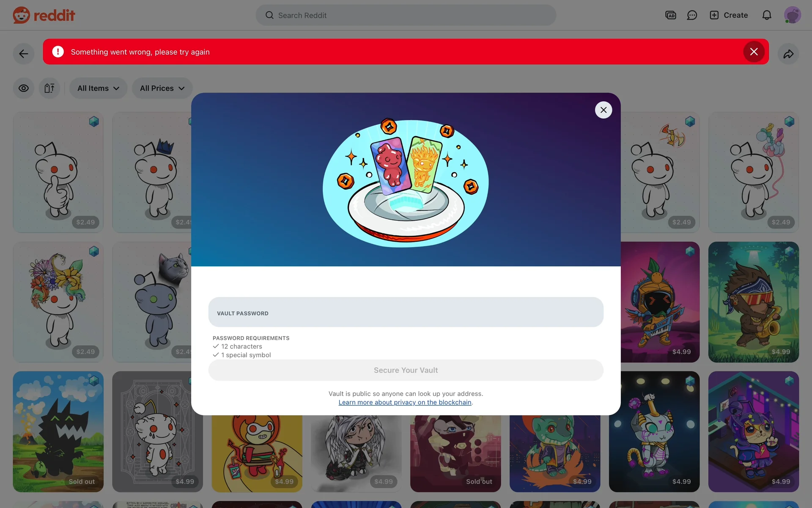Viewport: 812px width, 508px height.
Task: Open the user avatar profile menu
Action: 792,15
